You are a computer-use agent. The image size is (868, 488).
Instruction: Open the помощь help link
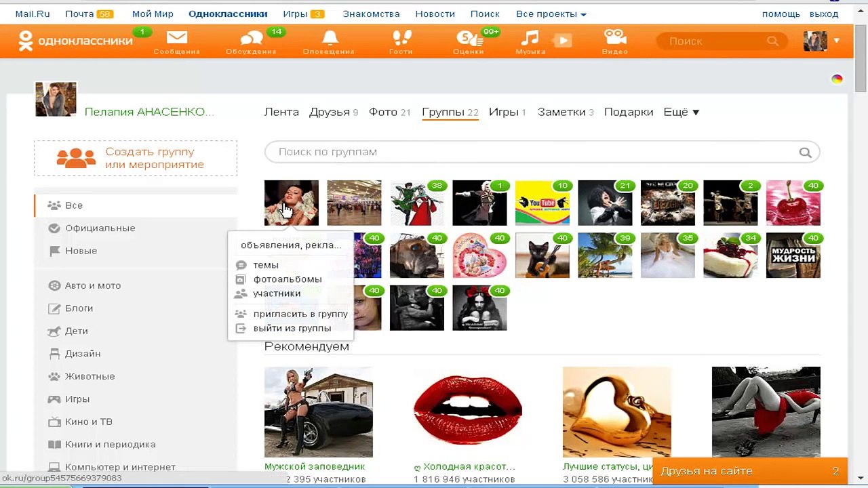coord(781,14)
